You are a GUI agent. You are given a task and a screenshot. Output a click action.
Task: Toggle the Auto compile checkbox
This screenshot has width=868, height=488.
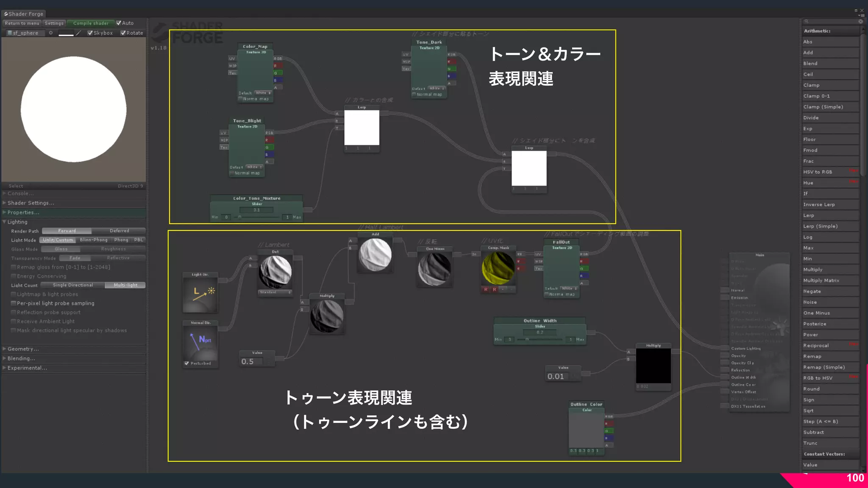(119, 23)
